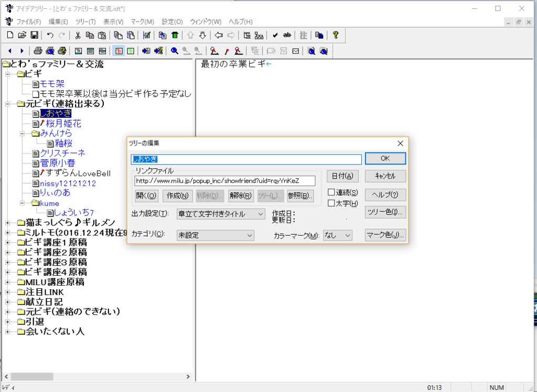Open the ツリー(T) menu
Viewport: 537px width, 392px height.
(x=85, y=22)
